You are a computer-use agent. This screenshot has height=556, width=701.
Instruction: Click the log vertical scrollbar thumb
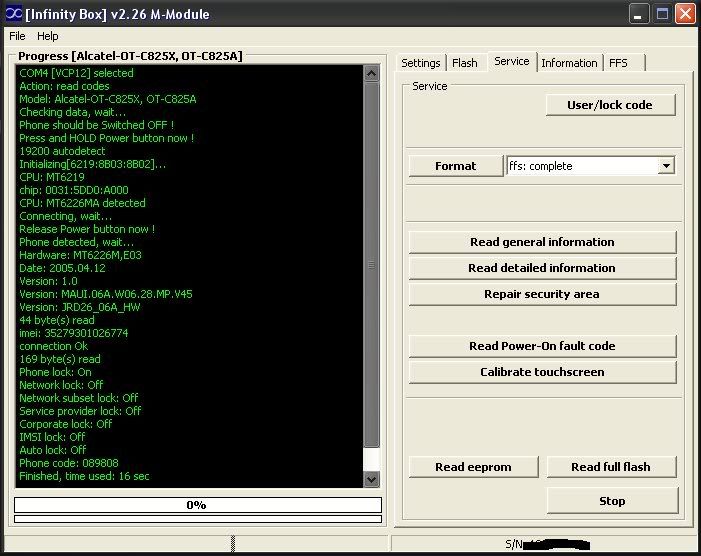(372, 265)
